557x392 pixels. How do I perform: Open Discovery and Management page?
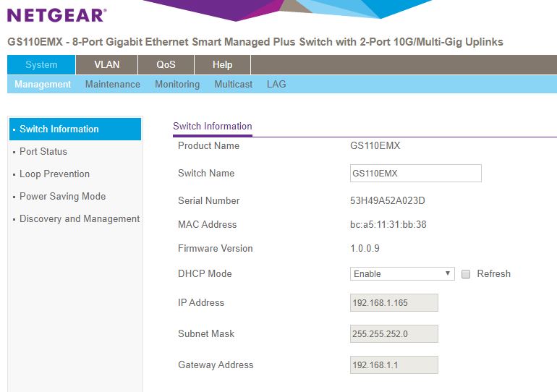coord(80,218)
